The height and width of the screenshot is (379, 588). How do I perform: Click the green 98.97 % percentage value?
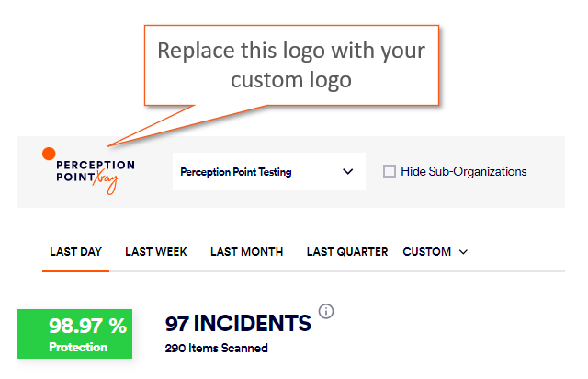click(88, 325)
